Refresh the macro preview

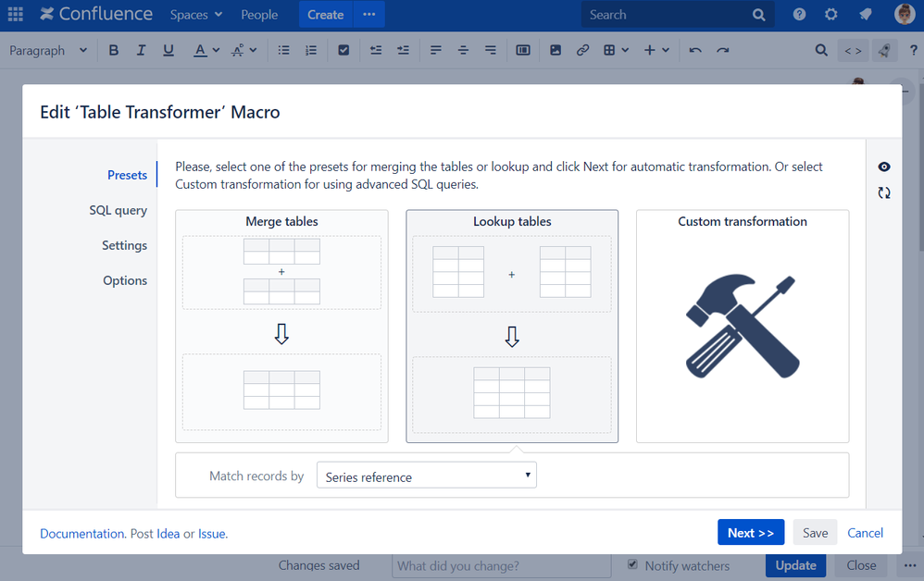884,192
